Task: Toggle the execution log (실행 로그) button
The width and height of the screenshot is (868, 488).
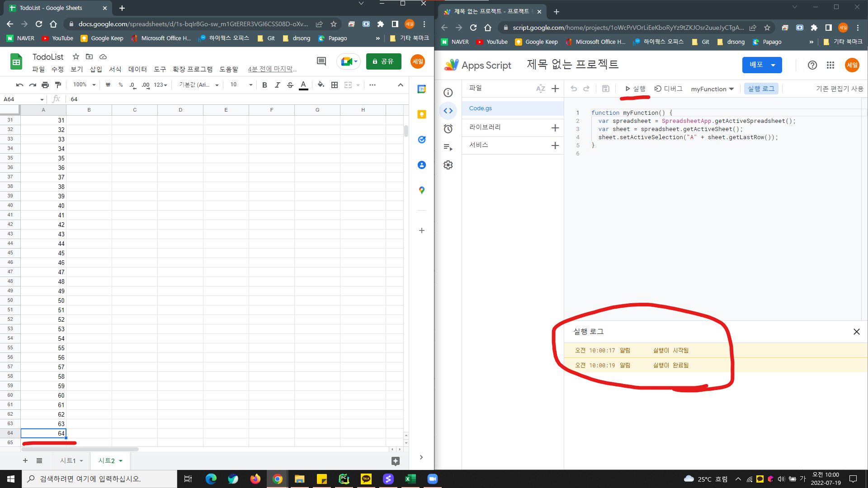Action: [761, 89]
